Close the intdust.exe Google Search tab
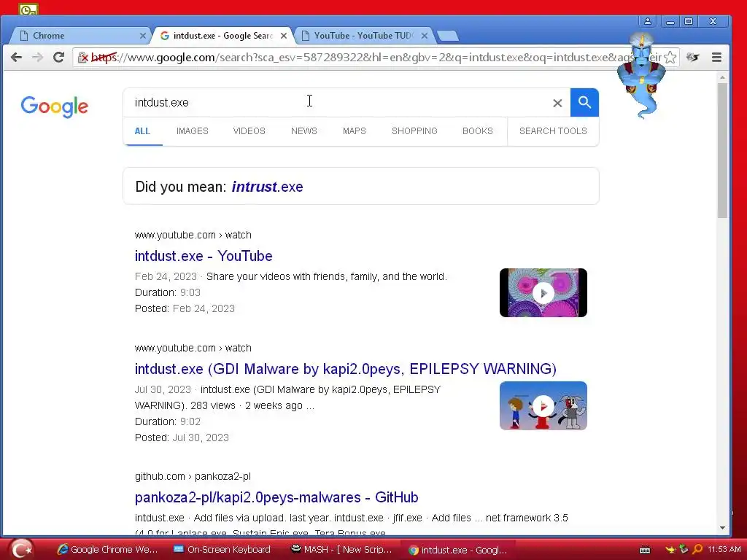The height and width of the screenshot is (560, 747). point(284,36)
